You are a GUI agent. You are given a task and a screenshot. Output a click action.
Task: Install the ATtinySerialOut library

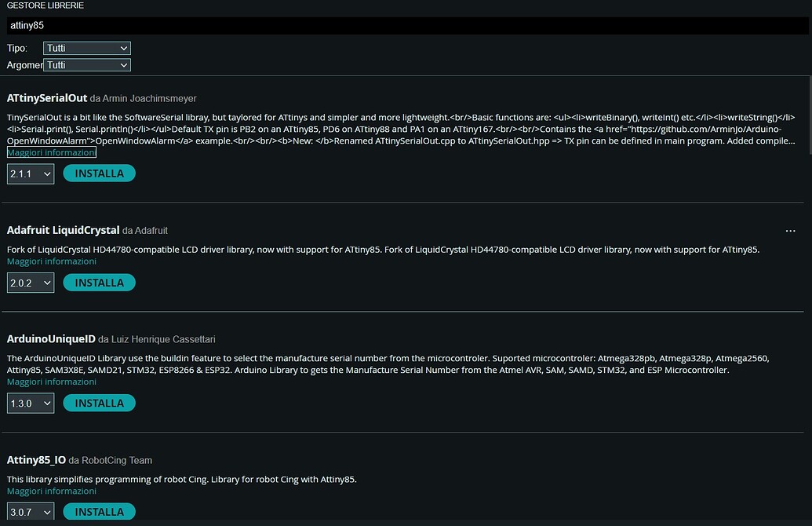pos(99,174)
